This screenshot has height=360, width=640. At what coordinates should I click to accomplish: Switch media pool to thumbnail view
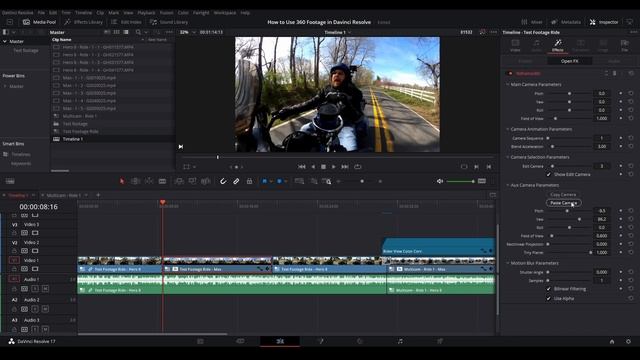tap(116, 32)
